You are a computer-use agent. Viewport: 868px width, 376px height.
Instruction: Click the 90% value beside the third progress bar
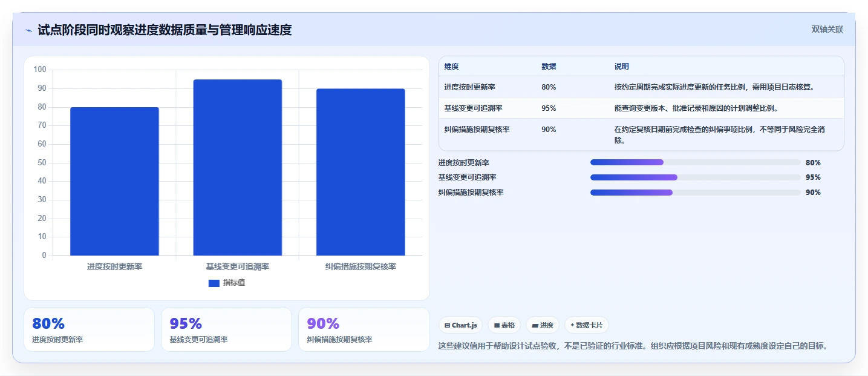[813, 192]
